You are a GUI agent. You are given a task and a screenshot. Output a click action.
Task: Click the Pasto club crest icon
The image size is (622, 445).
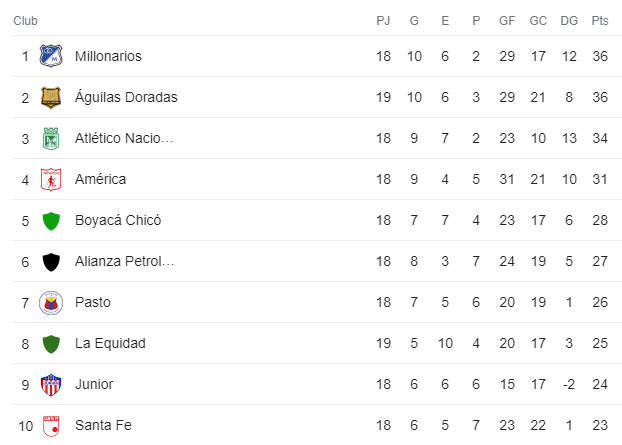pyautogui.click(x=51, y=302)
